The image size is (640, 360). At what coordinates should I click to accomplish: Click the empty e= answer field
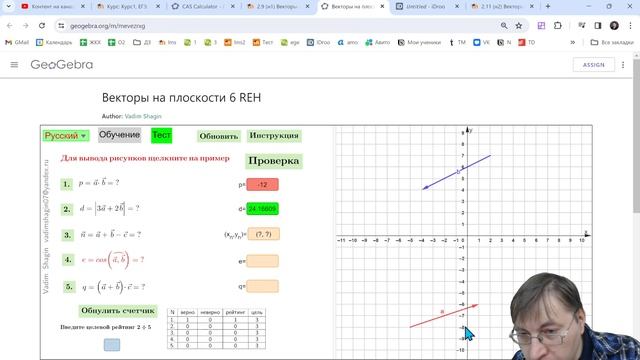click(262, 261)
